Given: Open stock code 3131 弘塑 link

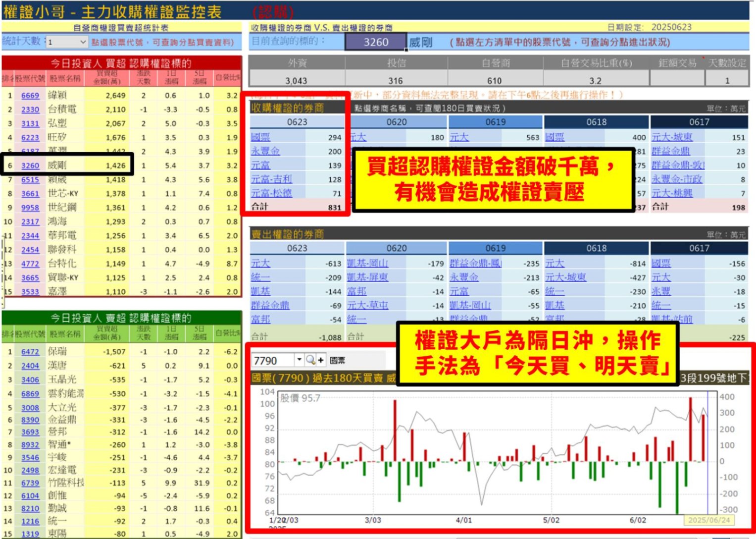Looking at the screenshot, I should point(30,123).
